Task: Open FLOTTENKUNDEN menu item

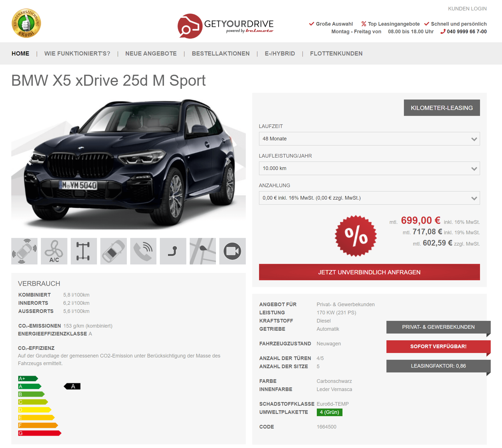Action: pos(336,54)
